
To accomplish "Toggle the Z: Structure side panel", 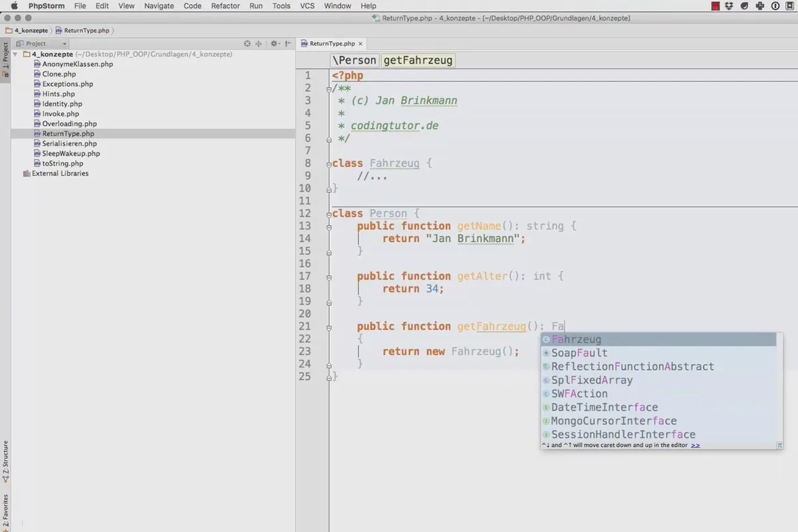I will [x=5, y=460].
